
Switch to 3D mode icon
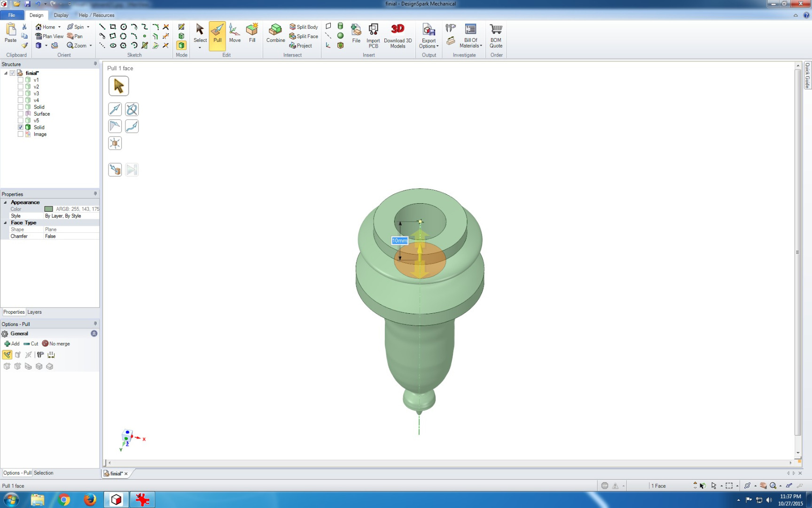(181, 45)
